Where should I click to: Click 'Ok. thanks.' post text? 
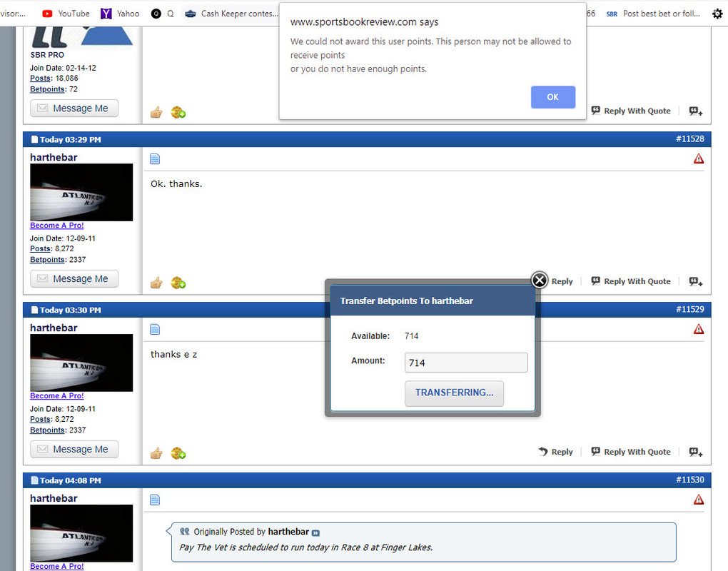pos(176,184)
